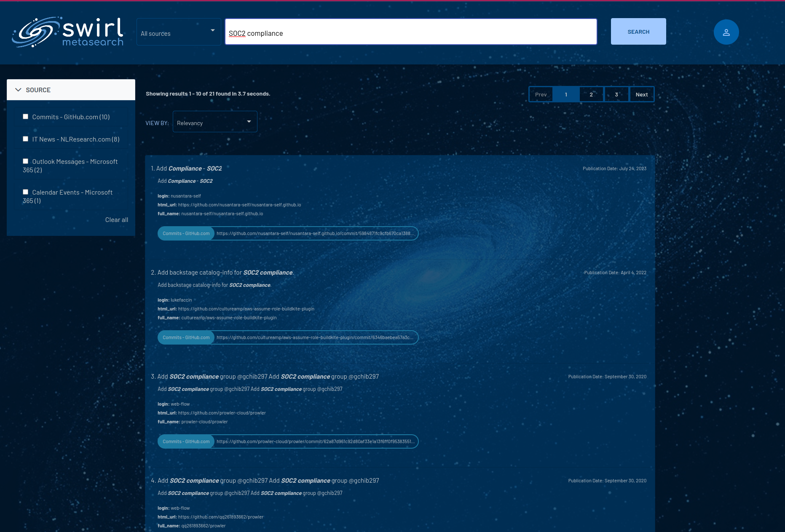Screen dimensions: 785x532
Task: Check the Outlook Messages - Microsoft 365 filter
Action: tap(26, 161)
